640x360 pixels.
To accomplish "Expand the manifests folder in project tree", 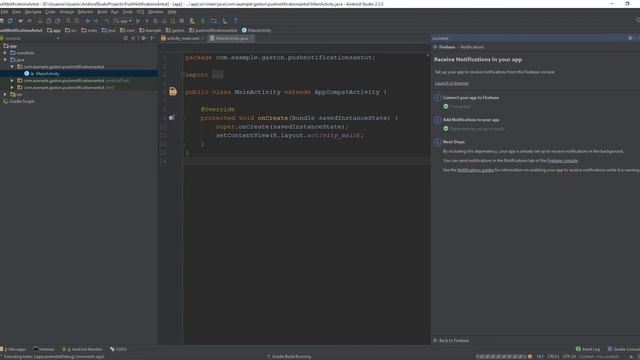I will point(5,53).
